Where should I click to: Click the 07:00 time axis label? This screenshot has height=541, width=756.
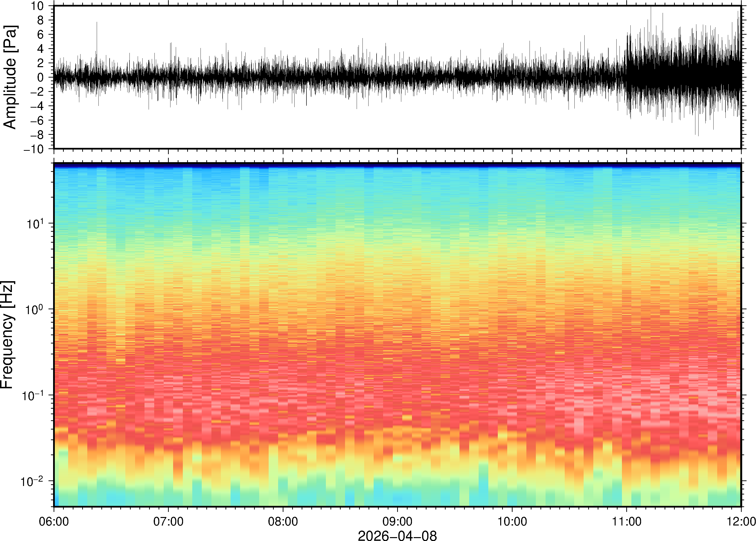[168, 521]
